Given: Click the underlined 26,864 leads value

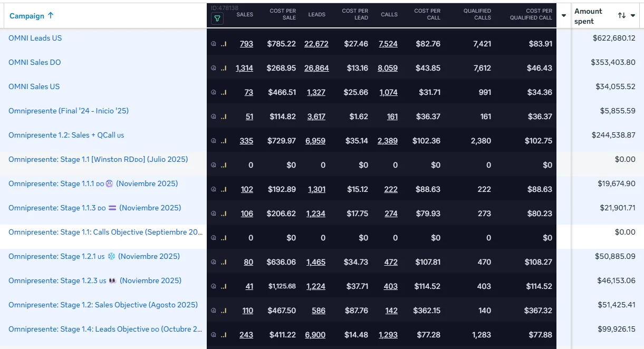Looking at the screenshot, I should click(x=316, y=68).
